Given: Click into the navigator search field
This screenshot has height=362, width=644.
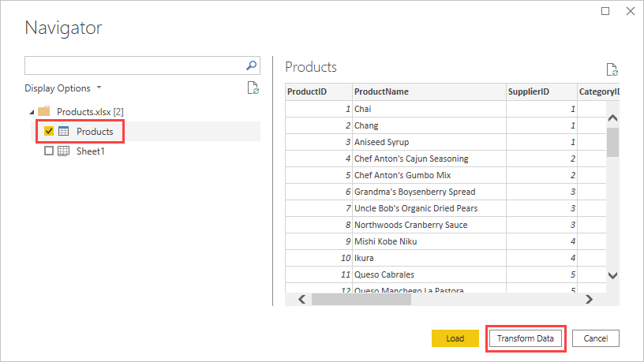Looking at the screenshot, I should (x=134, y=65).
